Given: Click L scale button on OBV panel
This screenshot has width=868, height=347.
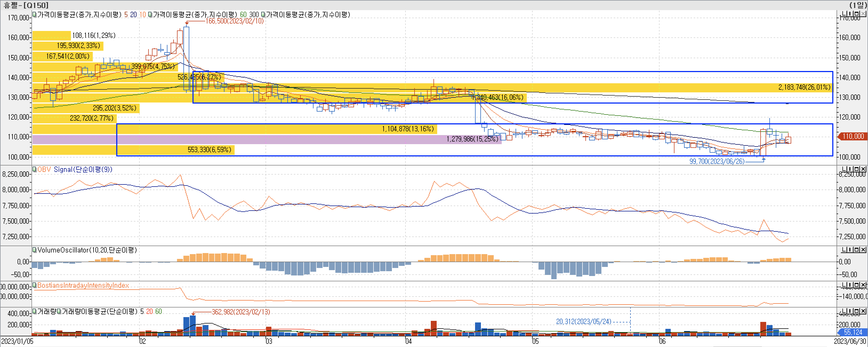Looking at the screenshot, I should [845, 169].
